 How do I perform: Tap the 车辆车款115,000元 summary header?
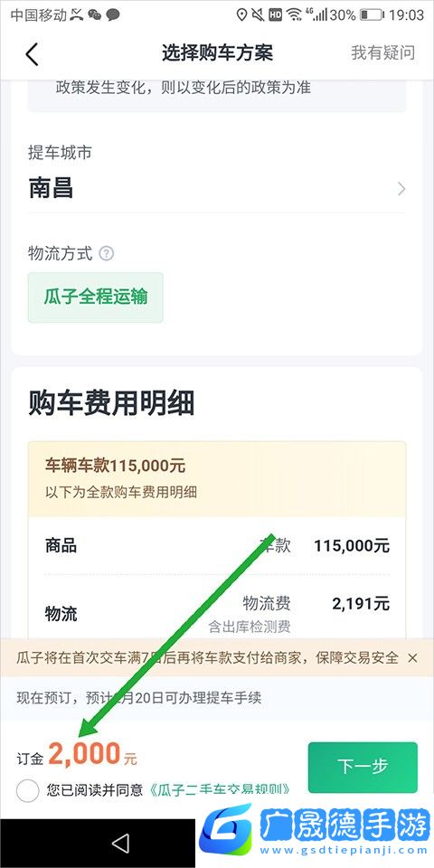tap(217, 479)
